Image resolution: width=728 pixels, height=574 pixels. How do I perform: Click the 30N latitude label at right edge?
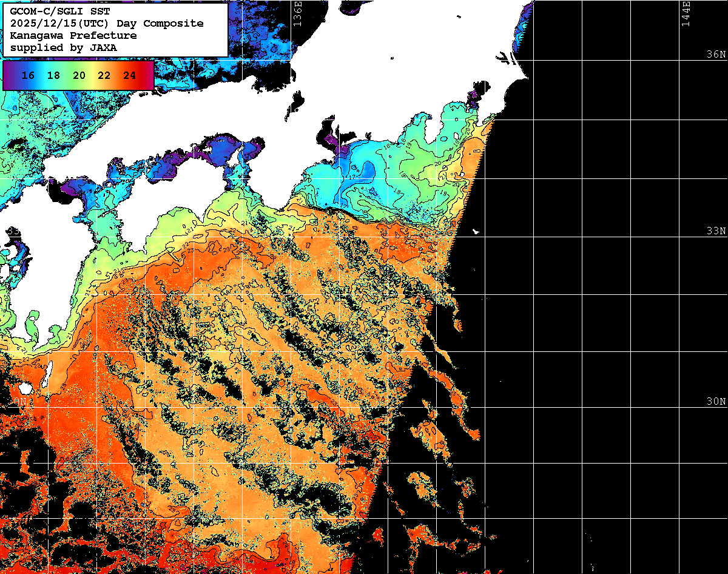pos(716,402)
